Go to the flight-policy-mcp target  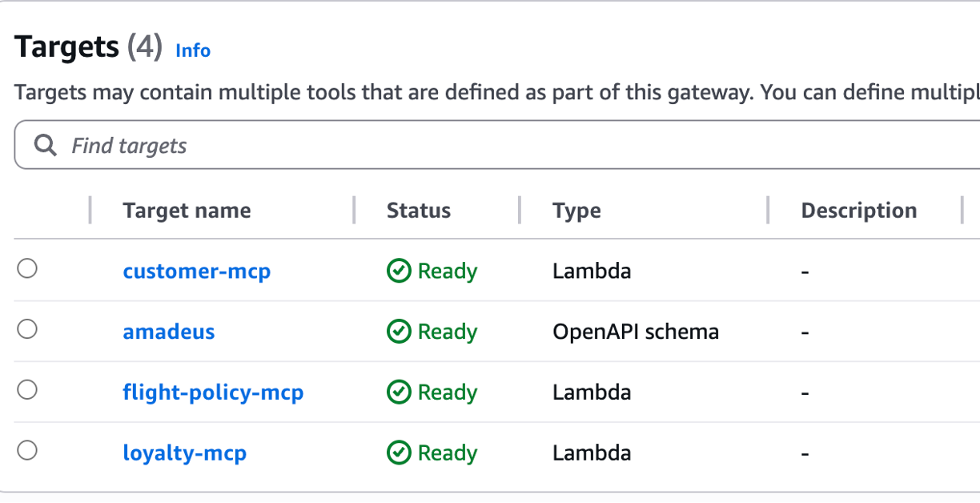click(213, 392)
